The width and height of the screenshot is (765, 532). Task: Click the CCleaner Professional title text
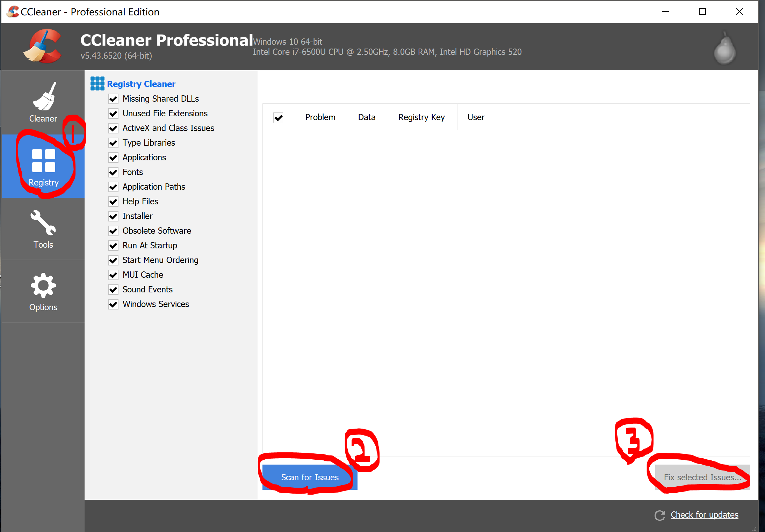point(166,40)
